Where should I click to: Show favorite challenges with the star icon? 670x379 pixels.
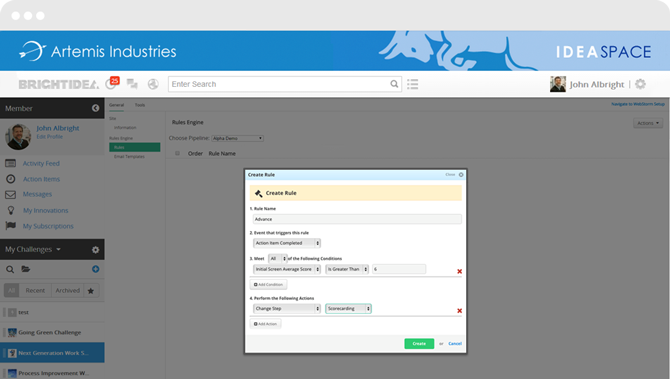(91, 291)
